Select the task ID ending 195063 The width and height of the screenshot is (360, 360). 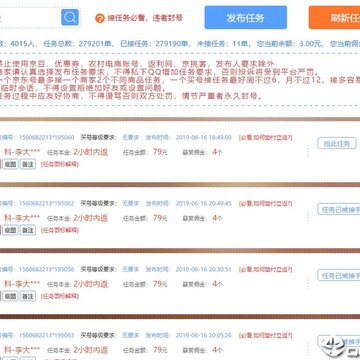pos(46,335)
